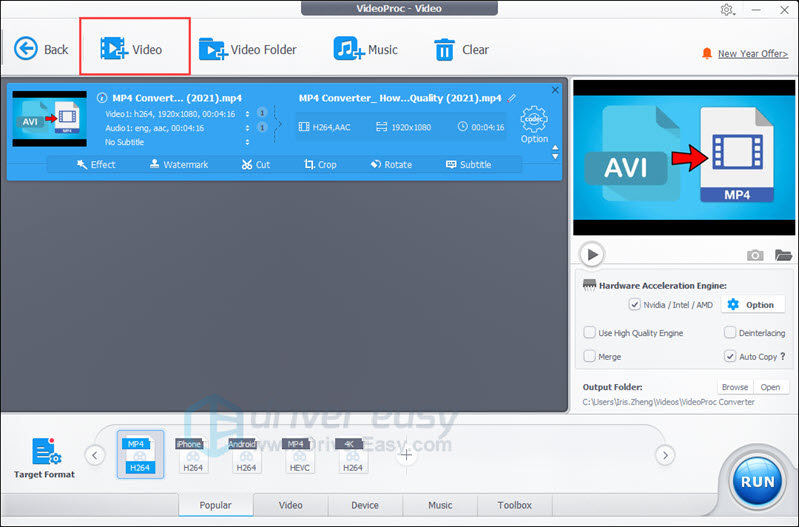Import a Video Folder
799x527 pixels.
(x=248, y=49)
